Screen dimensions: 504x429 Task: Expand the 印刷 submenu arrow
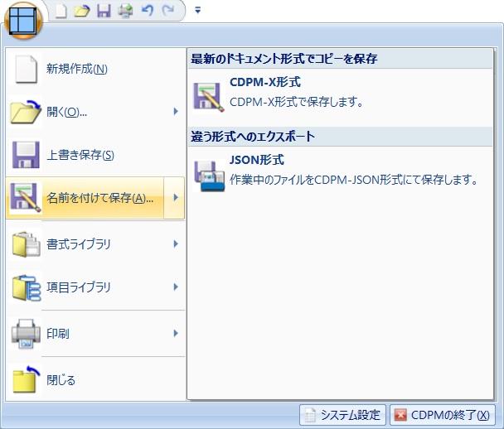tap(176, 333)
